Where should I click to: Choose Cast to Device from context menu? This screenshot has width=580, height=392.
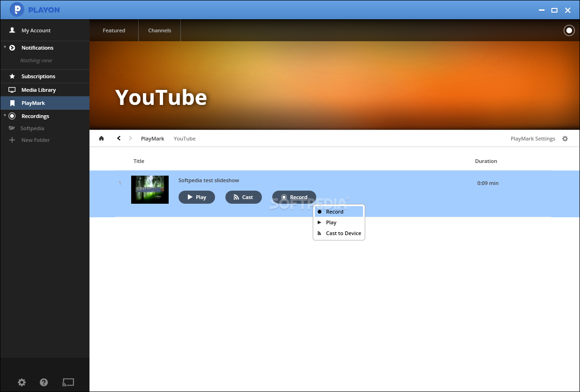point(339,233)
